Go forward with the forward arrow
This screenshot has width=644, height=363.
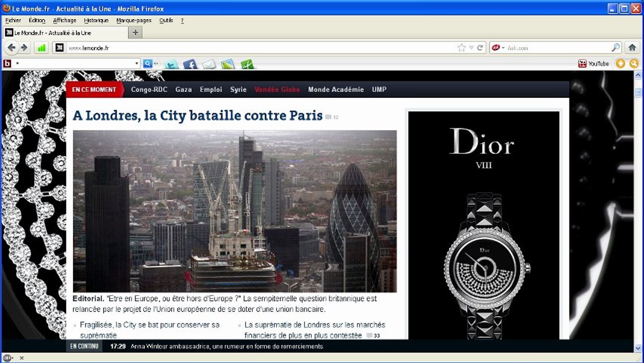pos(24,48)
